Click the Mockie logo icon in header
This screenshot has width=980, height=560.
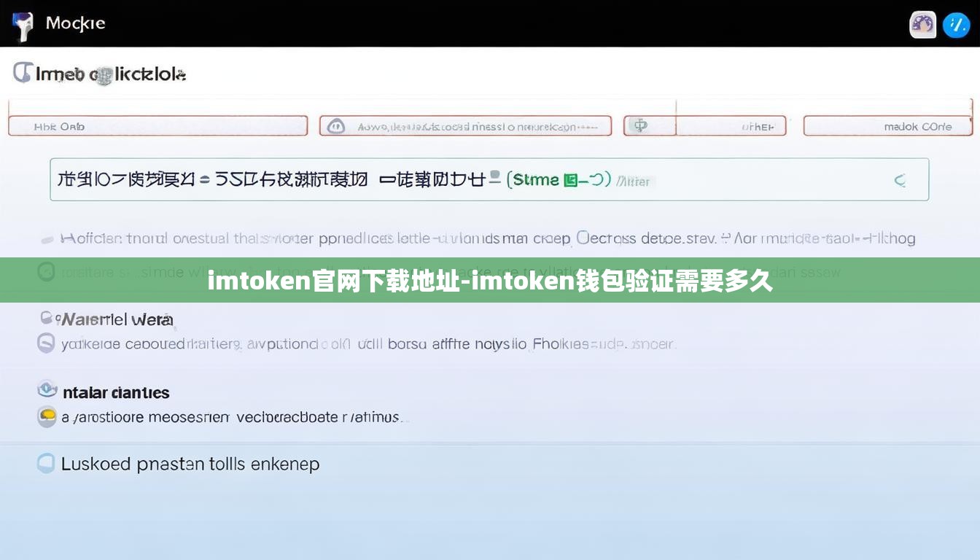tap(23, 26)
